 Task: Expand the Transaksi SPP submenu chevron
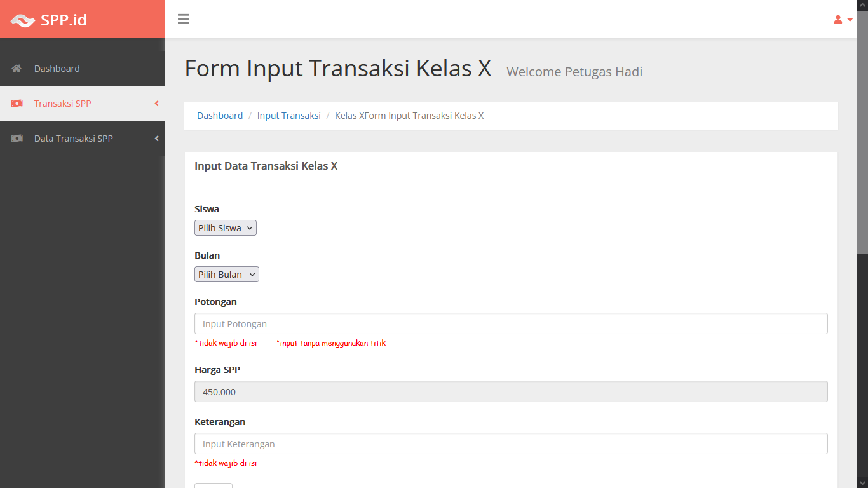pos(156,104)
